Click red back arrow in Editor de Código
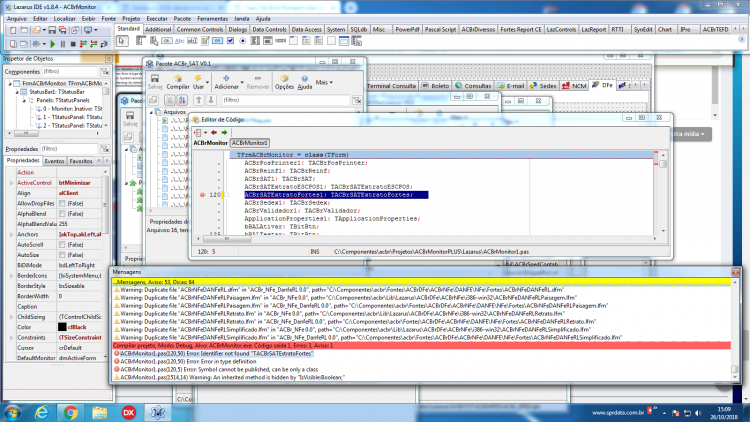750x422 pixels. pyautogui.click(x=214, y=133)
